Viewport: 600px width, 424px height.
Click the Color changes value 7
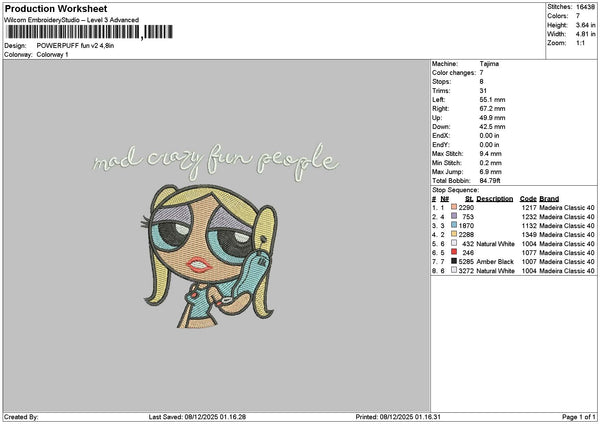[481, 73]
